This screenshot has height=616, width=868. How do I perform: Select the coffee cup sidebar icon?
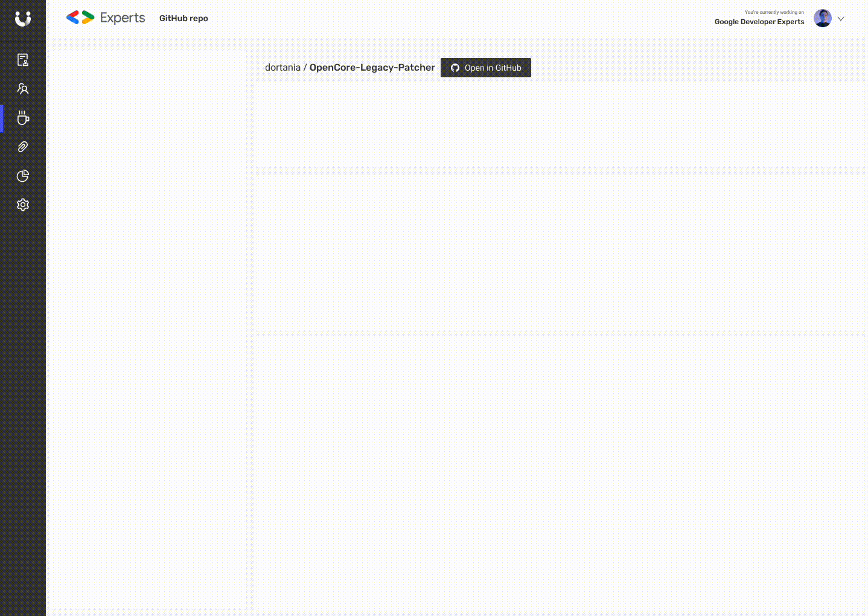[23, 118]
